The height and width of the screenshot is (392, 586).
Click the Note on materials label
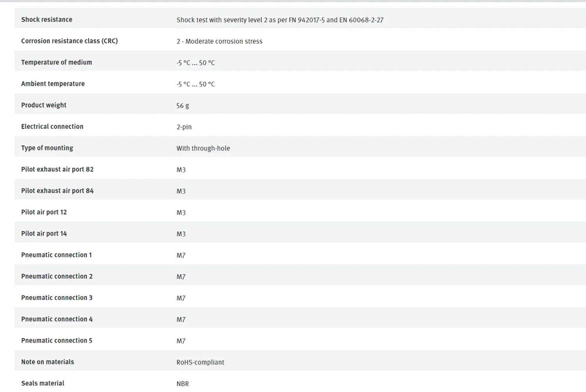pyautogui.click(x=47, y=362)
